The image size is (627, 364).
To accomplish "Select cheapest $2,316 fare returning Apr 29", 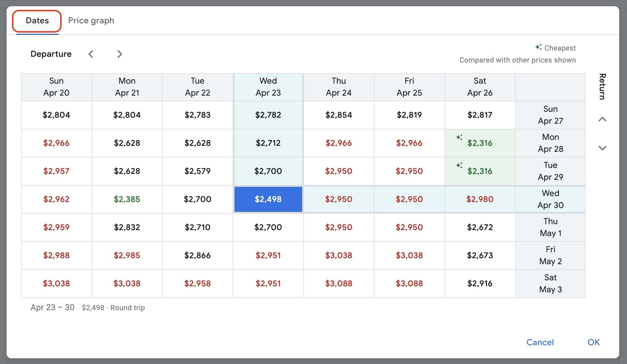I will click(480, 171).
